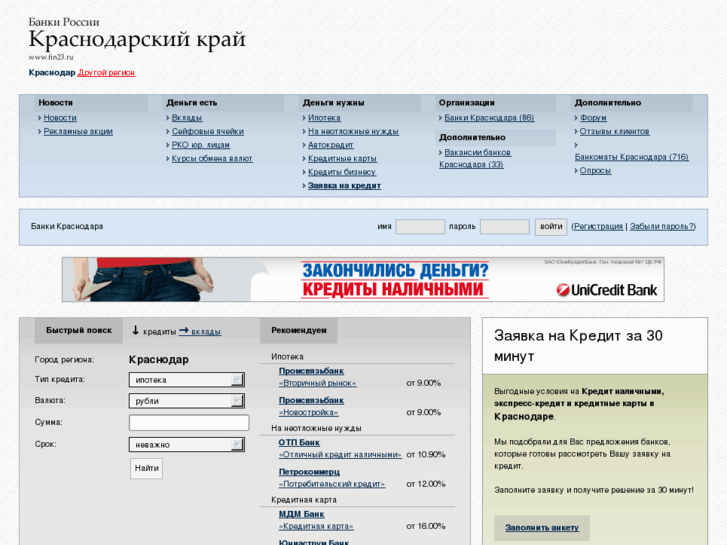Select the Рекомендуем tab
Screen dimensions: 727x545
[x=299, y=330]
